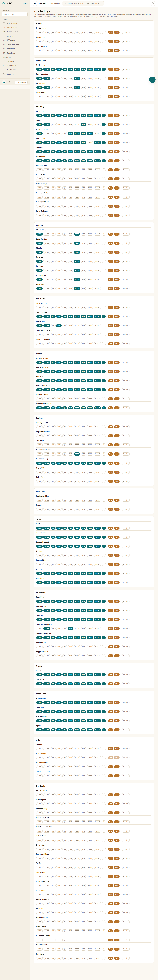Toggle the sidebar with the hamburger menu icon
Viewport: 158px width, 980px height.
[x=35, y=3]
